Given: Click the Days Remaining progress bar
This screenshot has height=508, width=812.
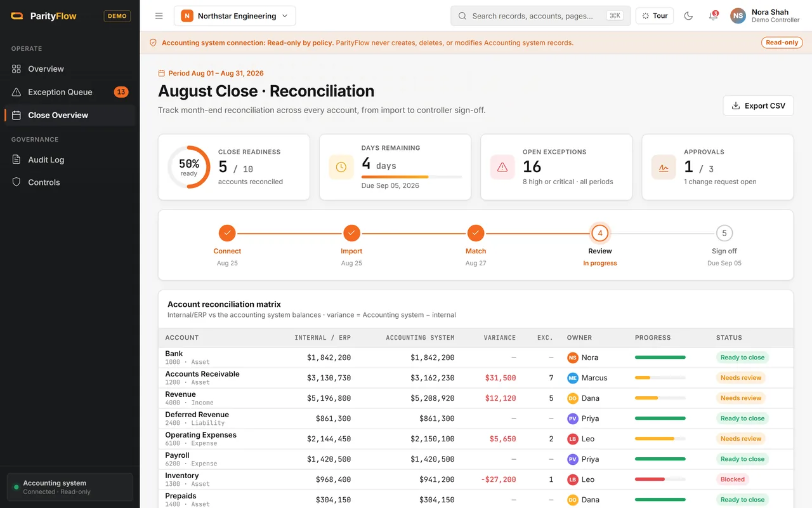Looking at the screenshot, I should [412, 177].
